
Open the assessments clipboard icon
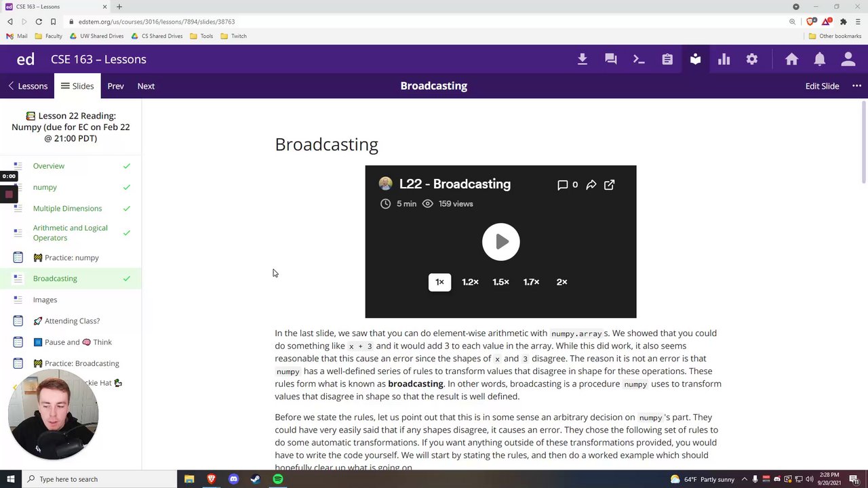667,59
